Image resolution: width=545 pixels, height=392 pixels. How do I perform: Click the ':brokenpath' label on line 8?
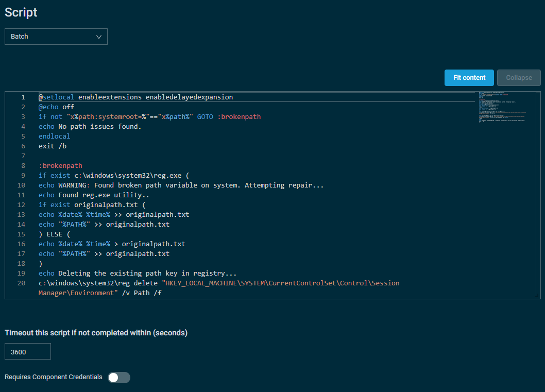click(60, 166)
